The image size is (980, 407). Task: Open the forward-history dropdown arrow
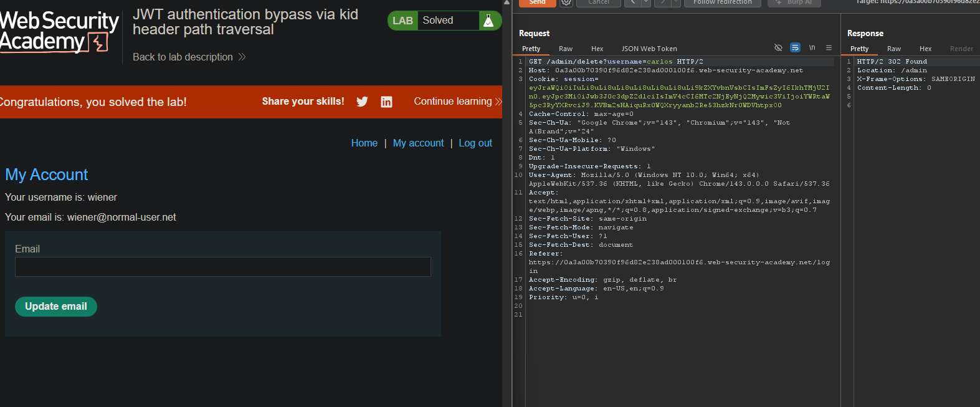point(675,2)
